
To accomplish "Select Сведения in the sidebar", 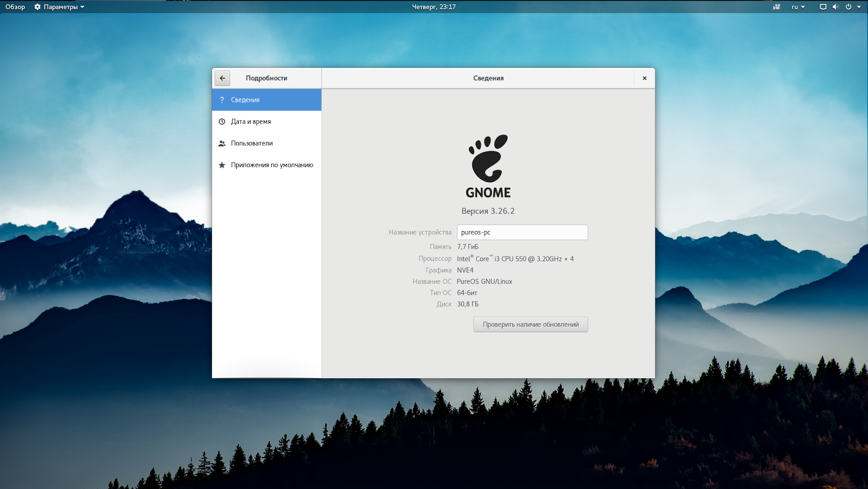I will point(267,100).
